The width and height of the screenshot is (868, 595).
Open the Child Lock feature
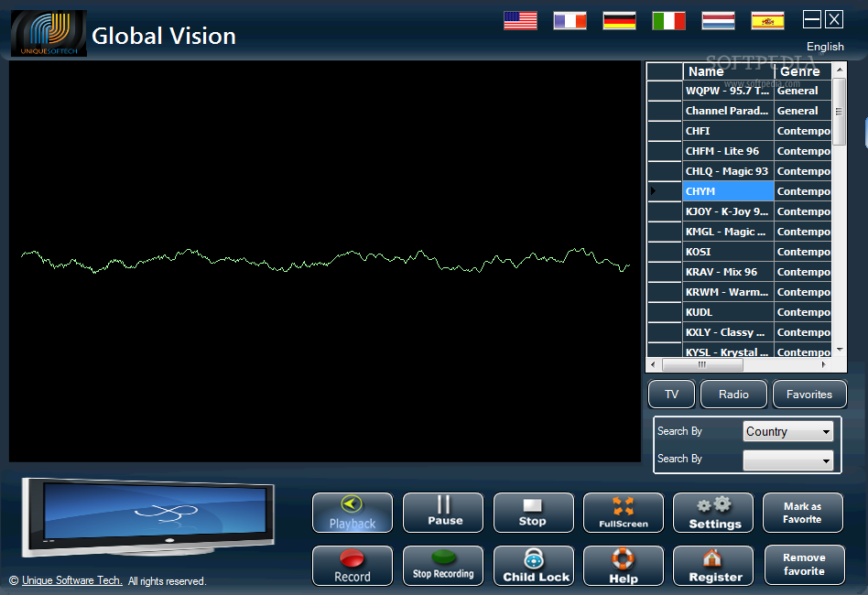pyautogui.click(x=533, y=566)
